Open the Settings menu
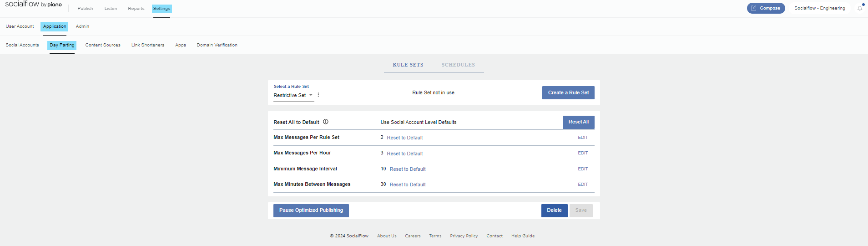The width and height of the screenshot is (868, 246). [161, 9]
